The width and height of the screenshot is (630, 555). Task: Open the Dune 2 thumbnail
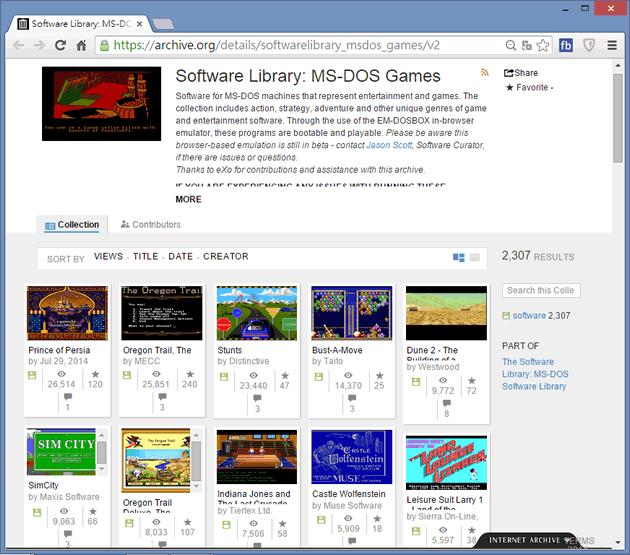446,313
